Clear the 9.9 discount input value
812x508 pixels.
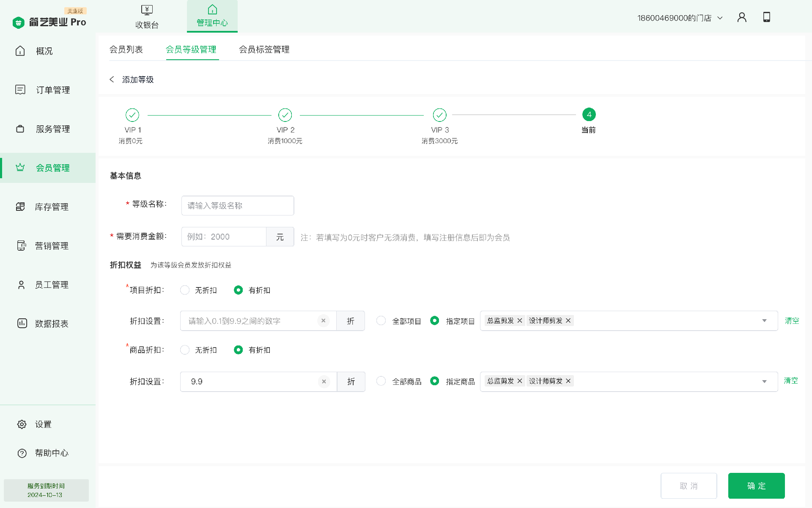tap(324, 382)
